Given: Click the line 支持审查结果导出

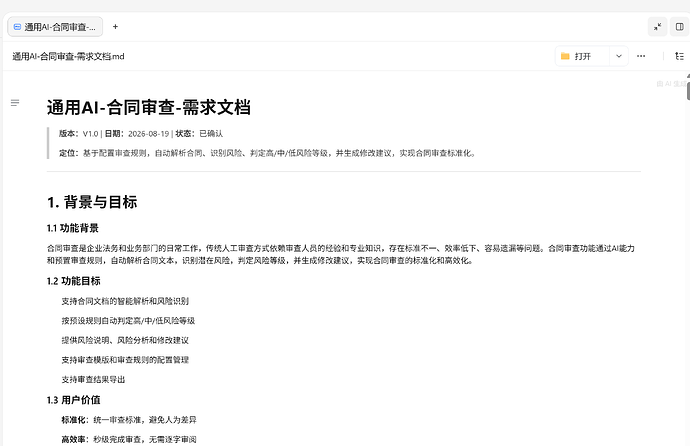Looking at the screenshot, I should (x=93, y=380).
